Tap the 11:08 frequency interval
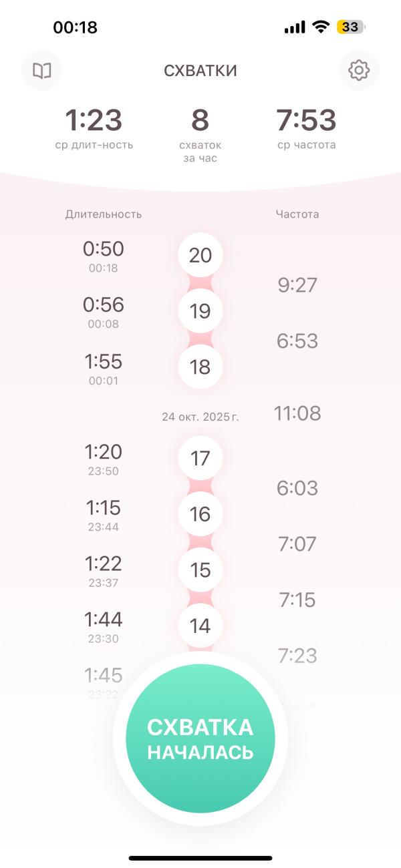Screen dimensions: 401x868 coord(297,414)
